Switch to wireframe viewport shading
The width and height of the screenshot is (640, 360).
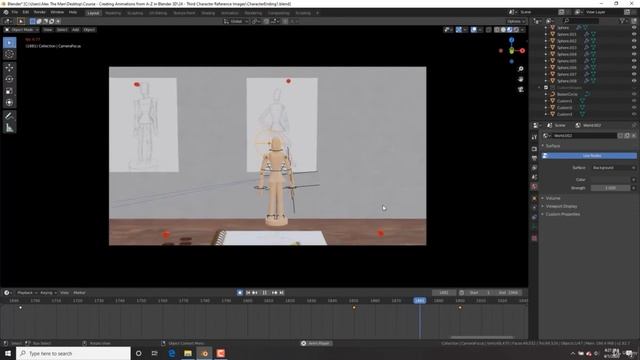pos(497,30)
